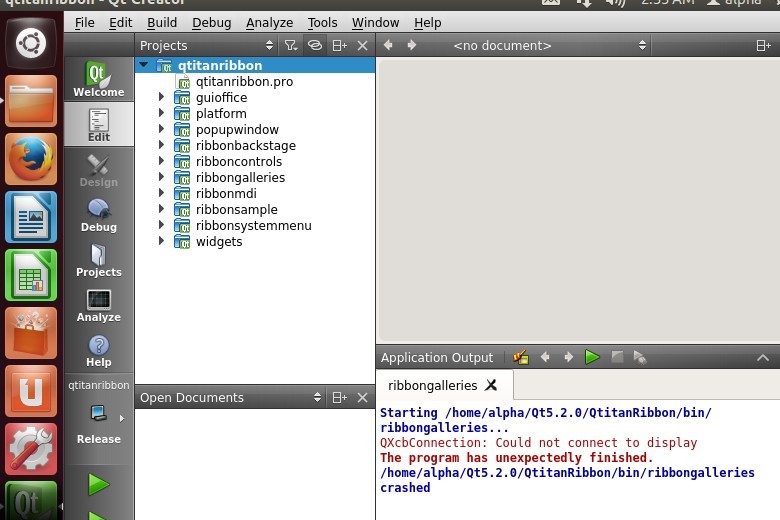This screenshot has height=520, width=780.
Task: Collapse the qtitanribbon root project
Action: point(144,65)
